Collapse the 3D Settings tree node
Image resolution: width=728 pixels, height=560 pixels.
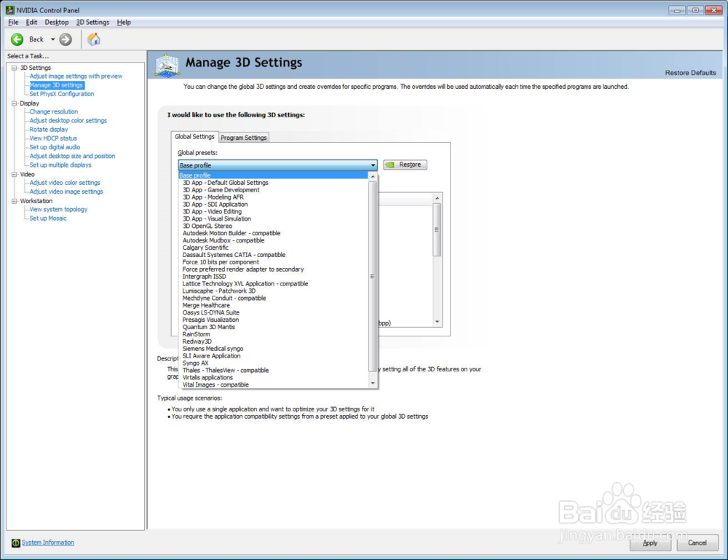(15, 68)
